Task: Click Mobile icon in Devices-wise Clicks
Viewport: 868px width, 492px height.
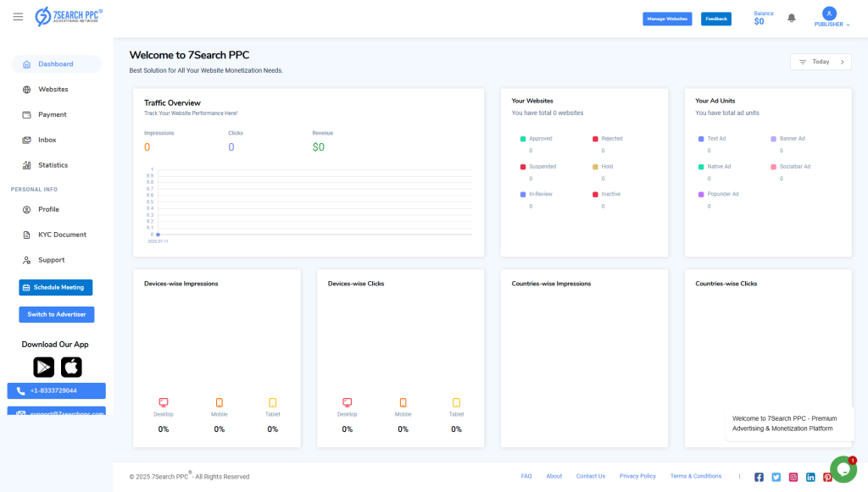Action: pos(403,402)
